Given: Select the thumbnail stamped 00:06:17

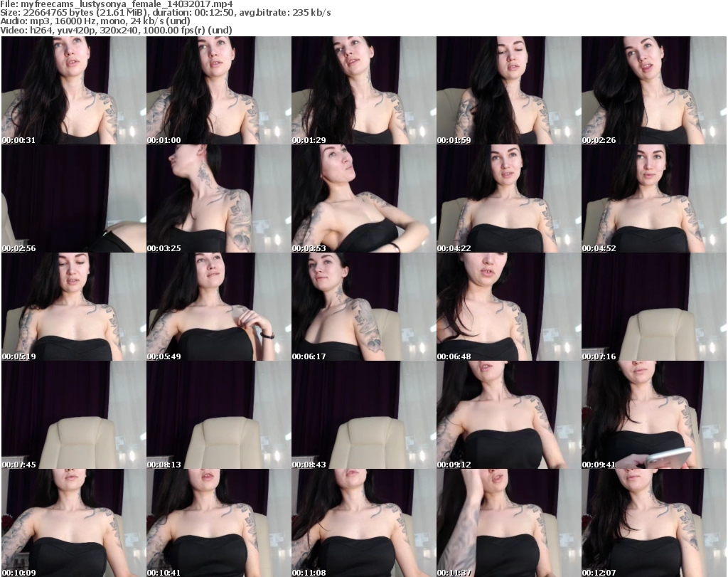Looking at the screenshot, I should (x=363, y=307).
